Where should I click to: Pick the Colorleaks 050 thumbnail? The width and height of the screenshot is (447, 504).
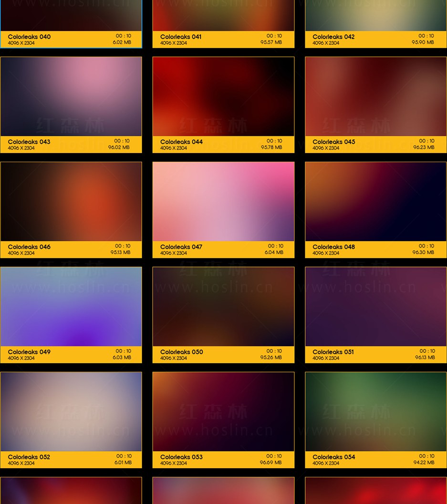(x=223, y=307)
